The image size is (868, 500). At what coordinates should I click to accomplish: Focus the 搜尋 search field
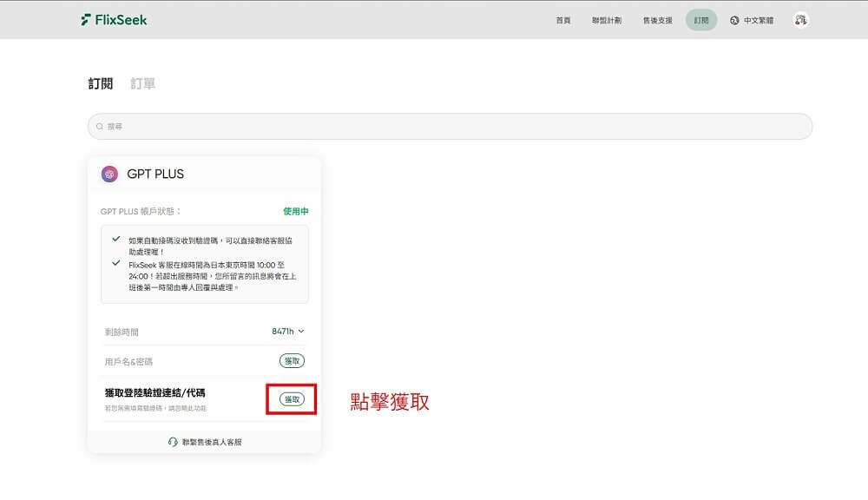450,126
